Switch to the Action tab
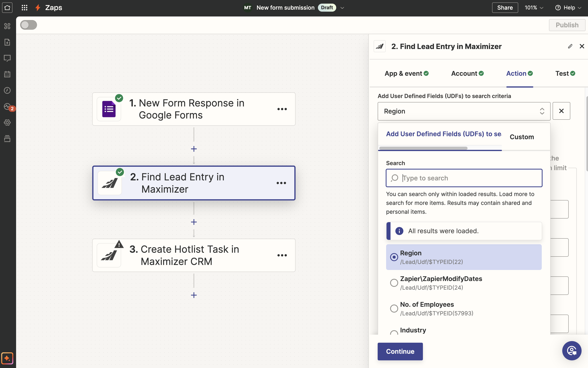The width and height of the screenshot is (588, 368). [520, 74]
